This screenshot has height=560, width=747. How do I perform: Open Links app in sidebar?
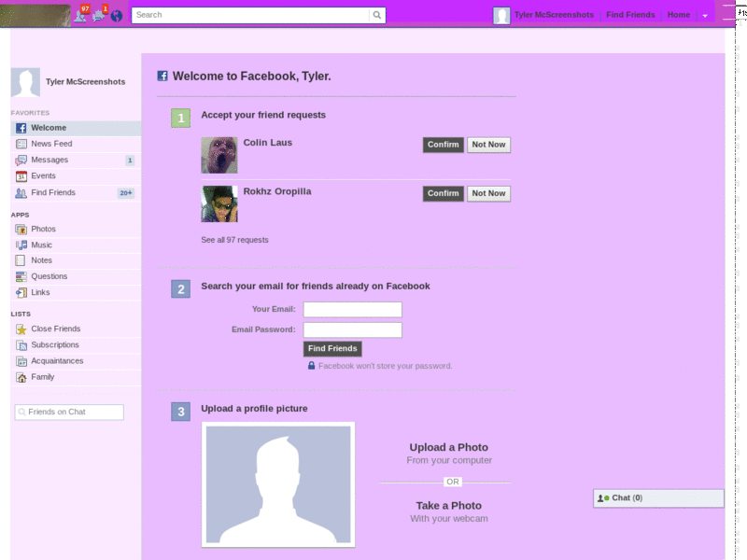76,292
